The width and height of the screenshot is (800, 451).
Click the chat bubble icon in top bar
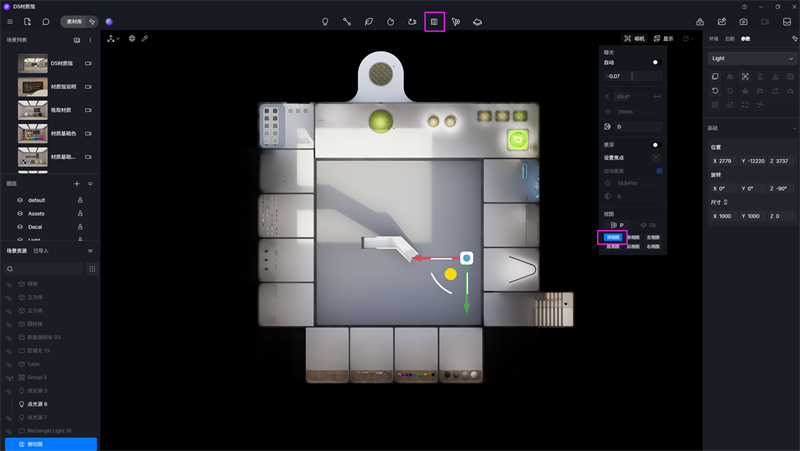click(x=45, y=21)
